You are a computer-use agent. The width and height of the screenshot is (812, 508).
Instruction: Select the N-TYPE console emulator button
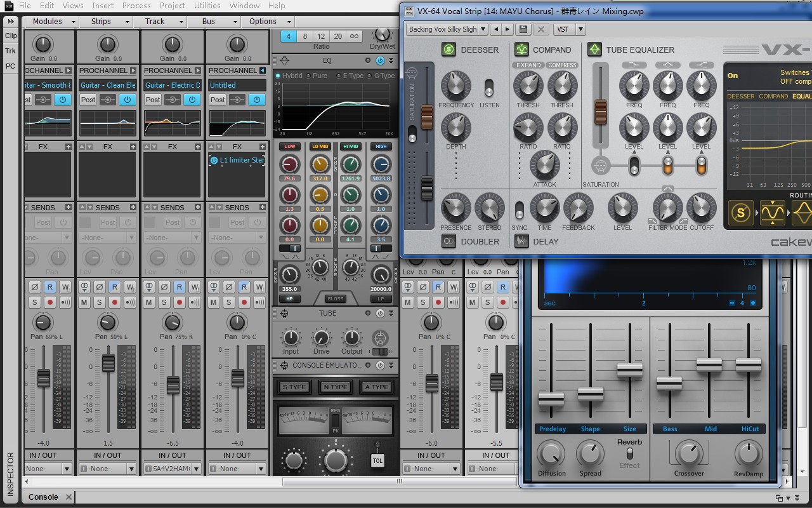pos(336,387)
